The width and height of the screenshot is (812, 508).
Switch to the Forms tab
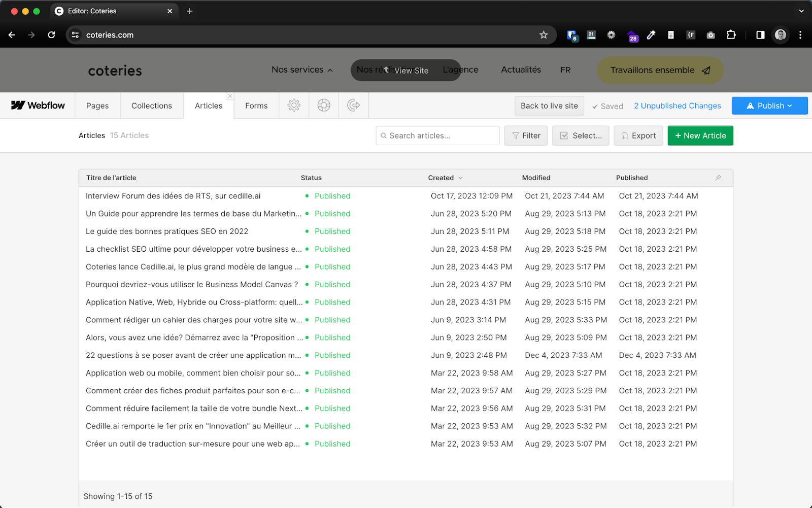256,106
